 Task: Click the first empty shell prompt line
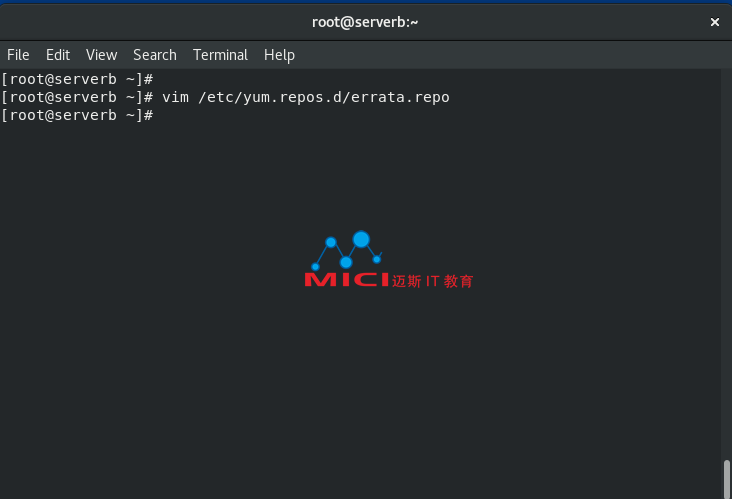77,79
